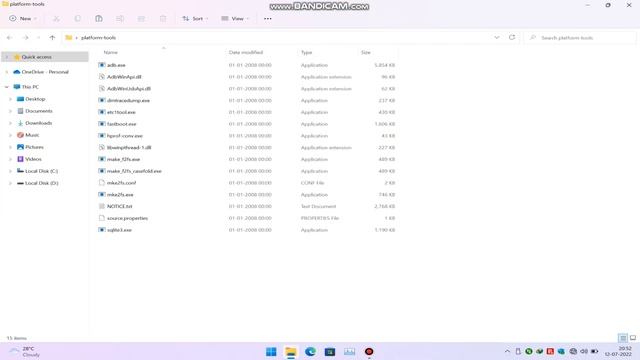Screen dimensions: 640x360
Task: Select OneDrive - Personal in navigation pane
Action: pos(45,72)
